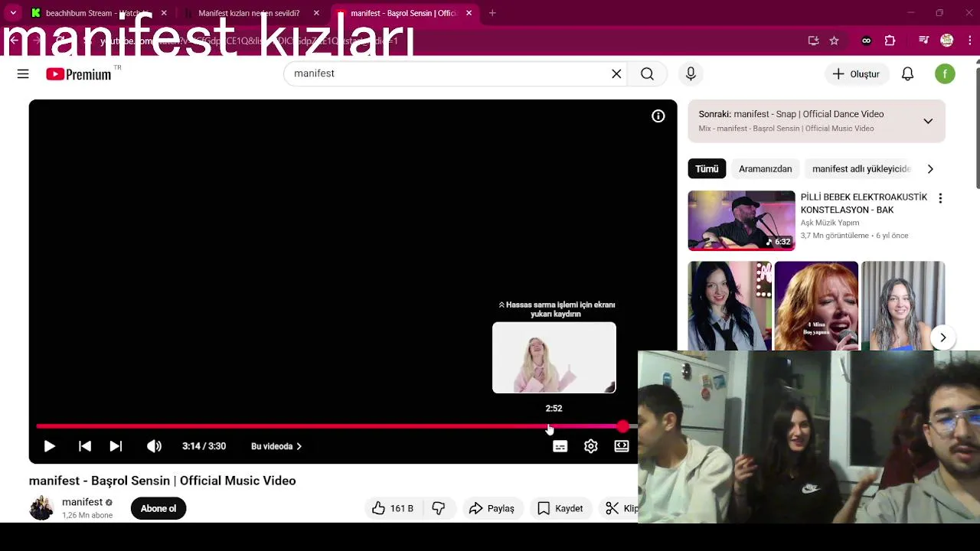Switch to 'Manifest kızları neden sevildi?' tab
Viewport: 980px width, 551px height.
point(250,13)
